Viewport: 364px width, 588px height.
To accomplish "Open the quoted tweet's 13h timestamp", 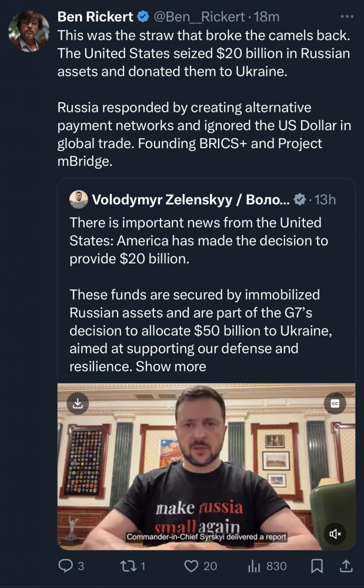I will pos(325,200).
